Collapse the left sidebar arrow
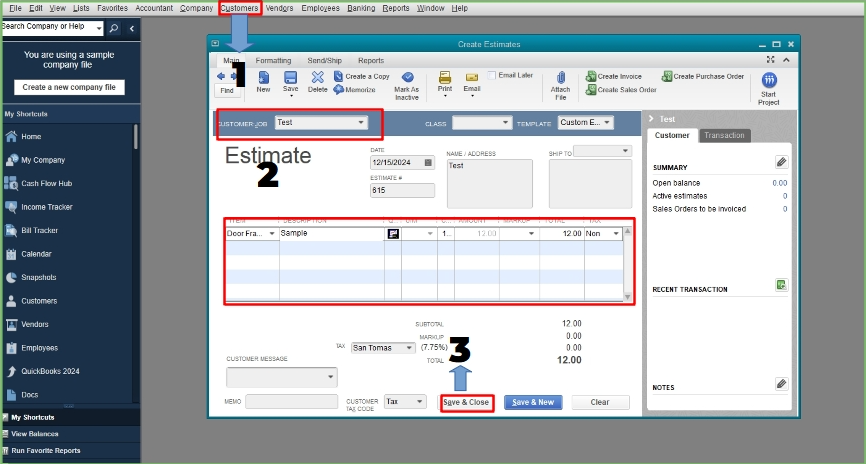 pos(131,28)
